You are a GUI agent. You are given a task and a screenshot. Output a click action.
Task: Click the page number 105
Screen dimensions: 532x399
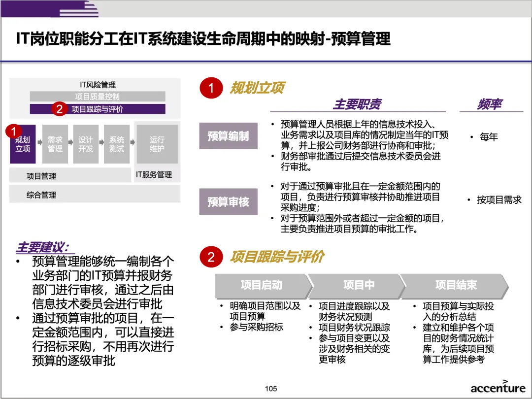(271, 389)
